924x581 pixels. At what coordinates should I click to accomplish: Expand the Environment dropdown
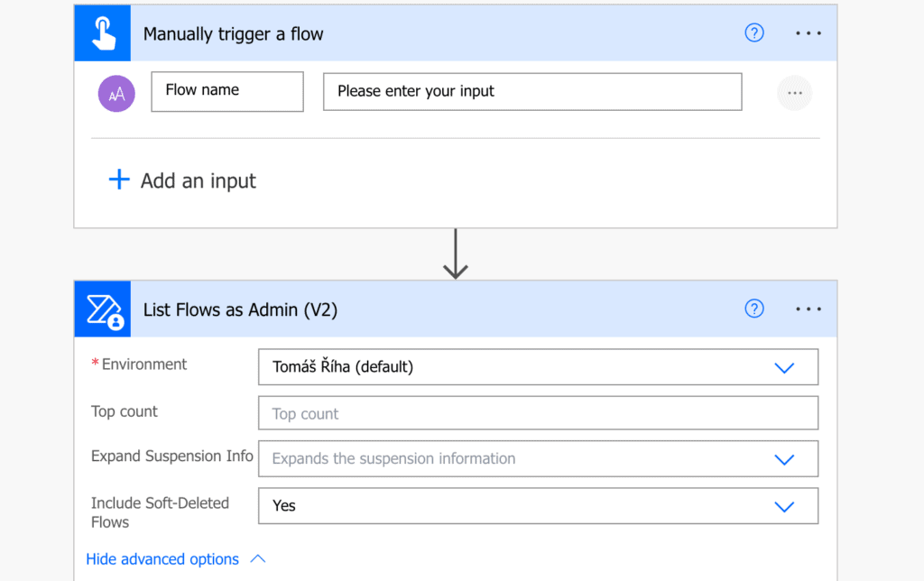[x=784, y=367]
